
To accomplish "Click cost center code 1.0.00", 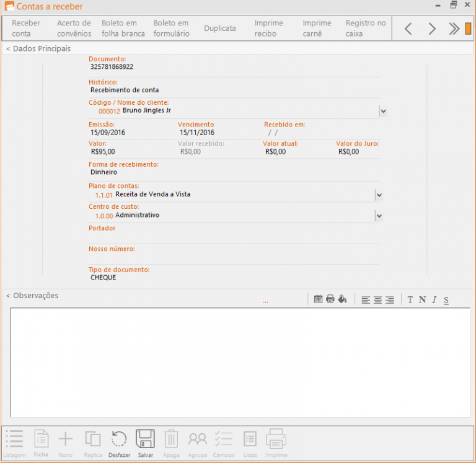I will click(104, 216).
